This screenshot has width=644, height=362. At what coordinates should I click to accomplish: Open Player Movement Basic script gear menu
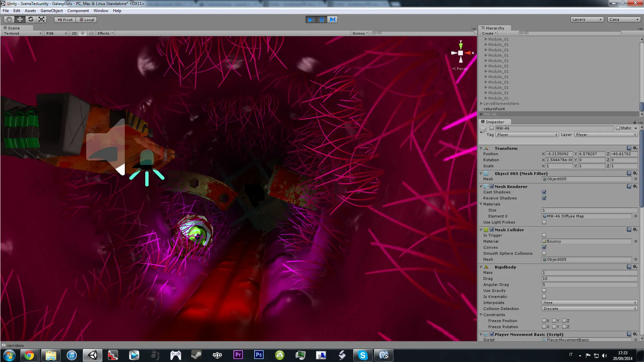pyautogui.click(x=635, y=334)
